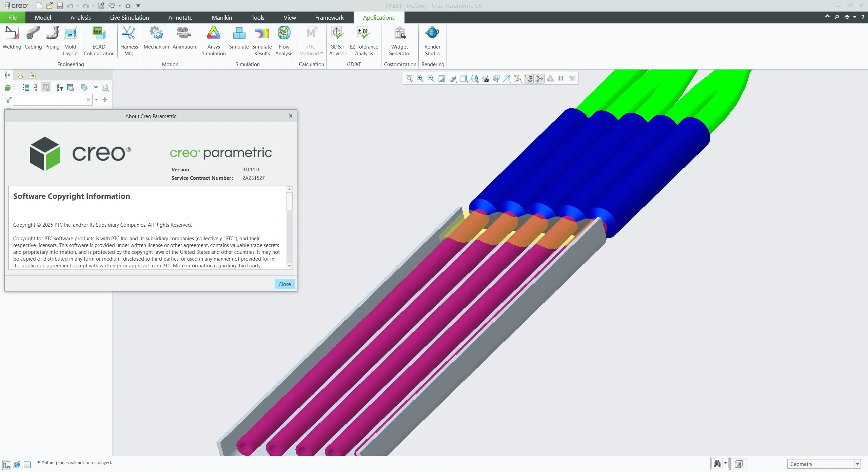Viewport: 868px width, 472px height.
Task: Close the current window via quick access X
Action: [x=128, y=6]
